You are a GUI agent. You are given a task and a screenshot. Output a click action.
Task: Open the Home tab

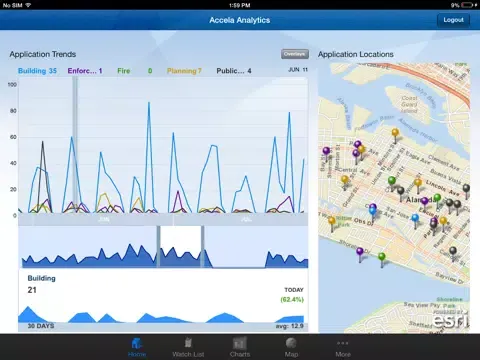tap(137, 347)
